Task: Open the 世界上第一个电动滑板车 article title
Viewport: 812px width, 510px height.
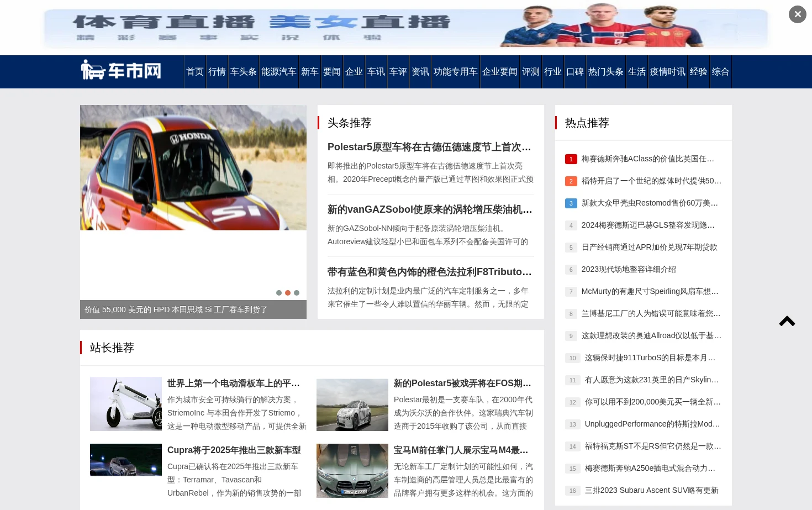Action: click(x=234, y=383)
